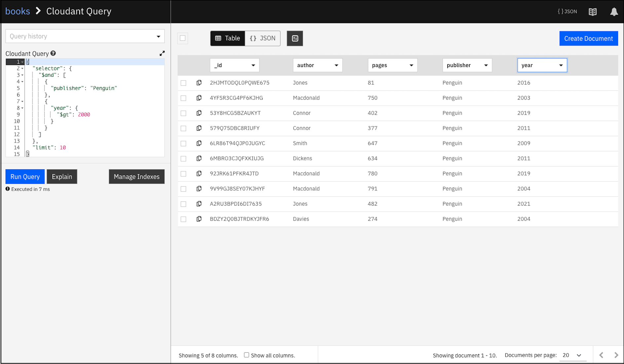624x364 pixels.
Task: Switch to the Table results tab
Action: 228,38
